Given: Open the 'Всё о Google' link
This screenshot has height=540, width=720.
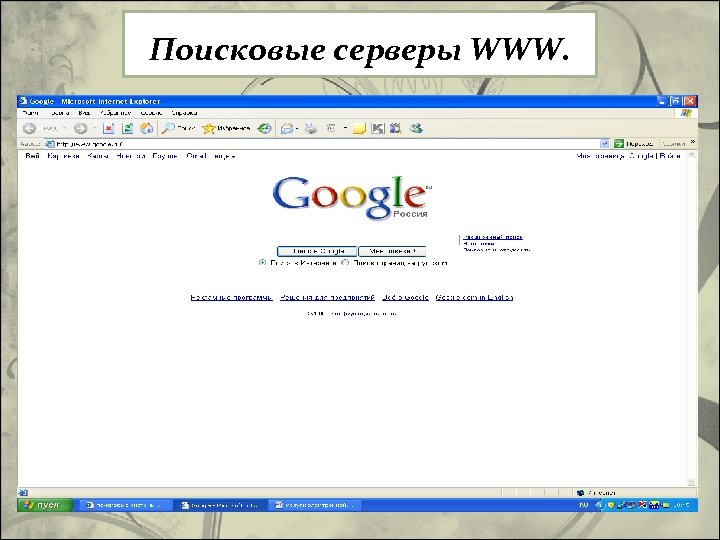Looking at the screenshot, I should click(x=405, y=298).
